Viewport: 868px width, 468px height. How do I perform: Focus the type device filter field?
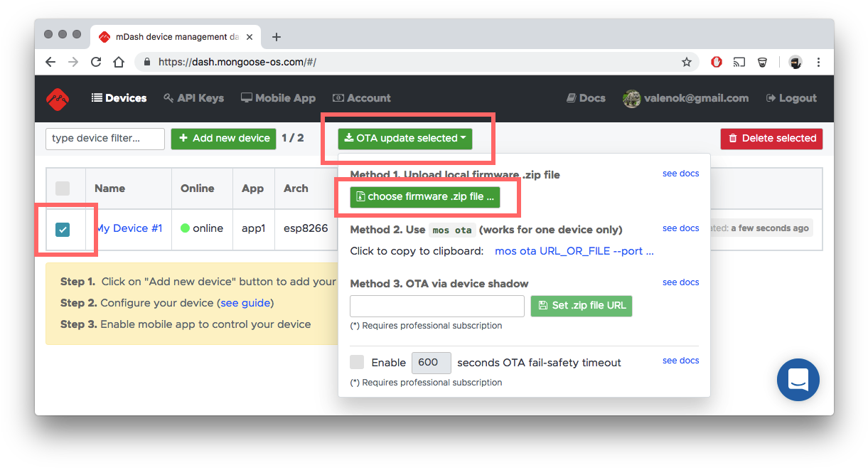(x=105, y=138)
